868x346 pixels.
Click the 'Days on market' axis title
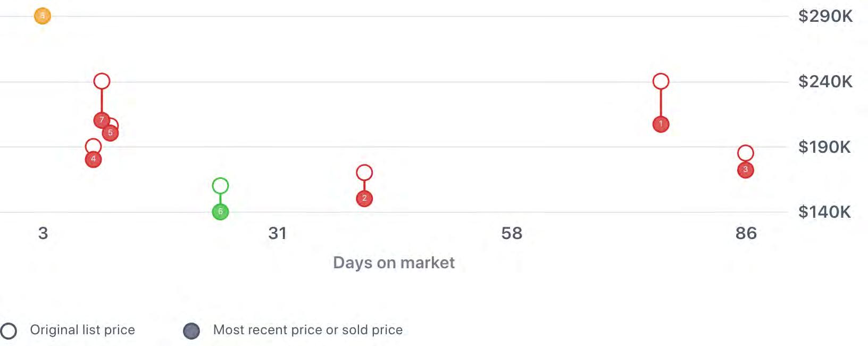pyautogui.click(x=394, y=262)
